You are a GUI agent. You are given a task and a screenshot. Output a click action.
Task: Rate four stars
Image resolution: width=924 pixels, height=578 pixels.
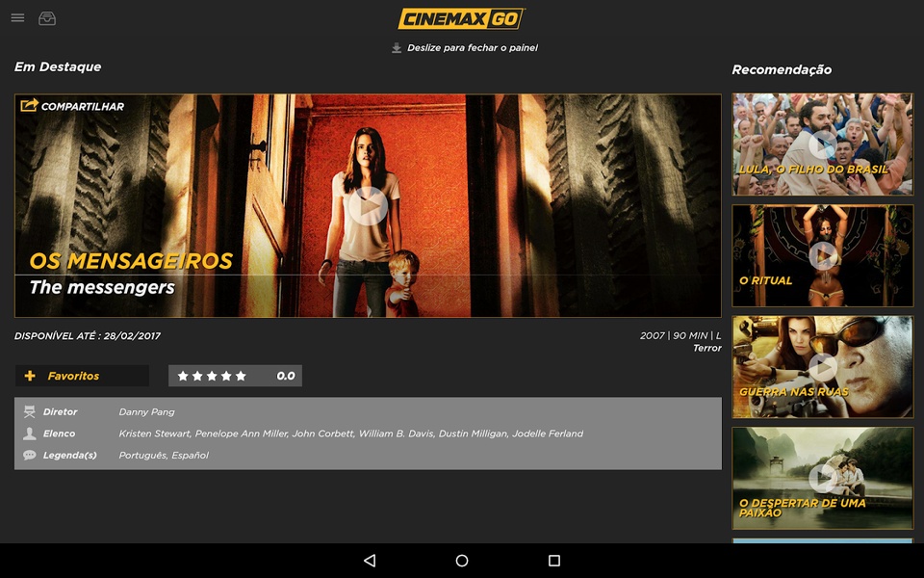[x=226, y=376]
